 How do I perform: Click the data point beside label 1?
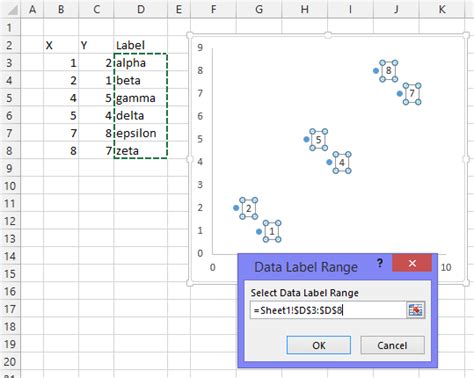(x=259, y=231)
